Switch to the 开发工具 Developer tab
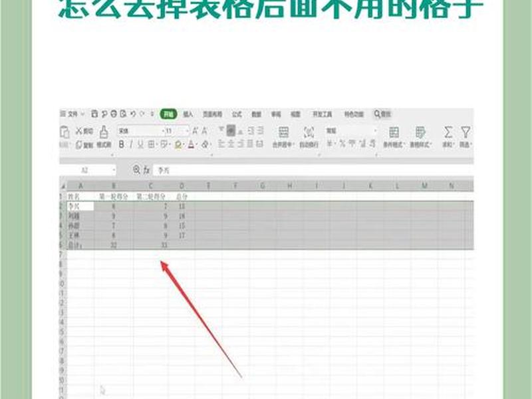Image resolution: width=532 pixels, height=399 pixels. point(322,114)
